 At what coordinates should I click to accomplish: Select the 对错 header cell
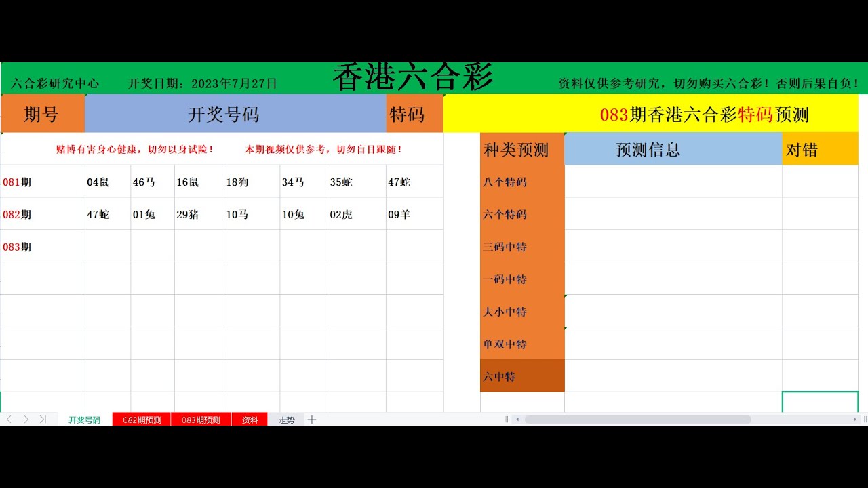point(820,149)
